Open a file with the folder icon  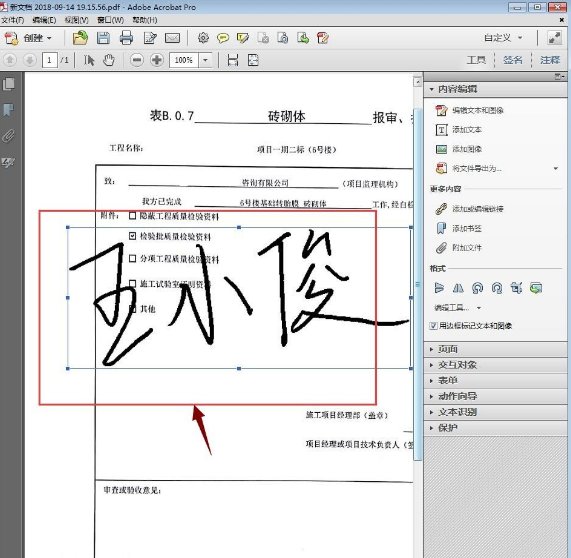tap(80, 38)
